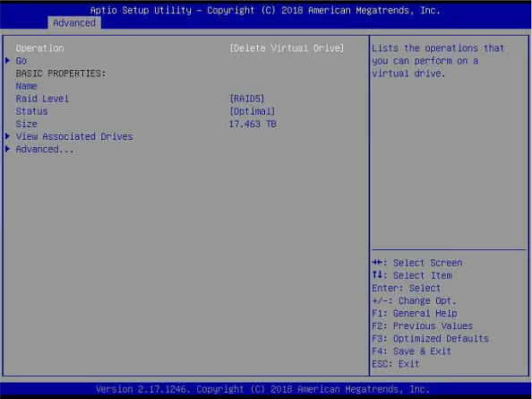Open View Associated Drives submenu

74,136
